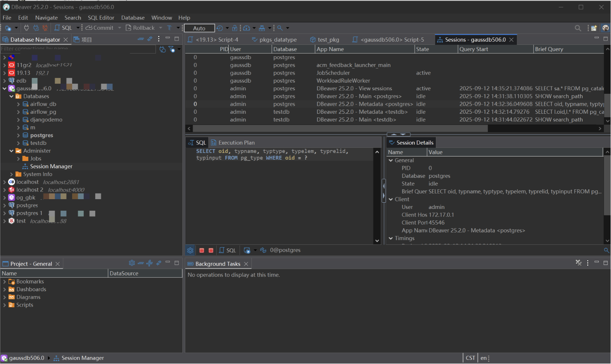Toggle the Auto commit mode box

[x=199, y=28]
